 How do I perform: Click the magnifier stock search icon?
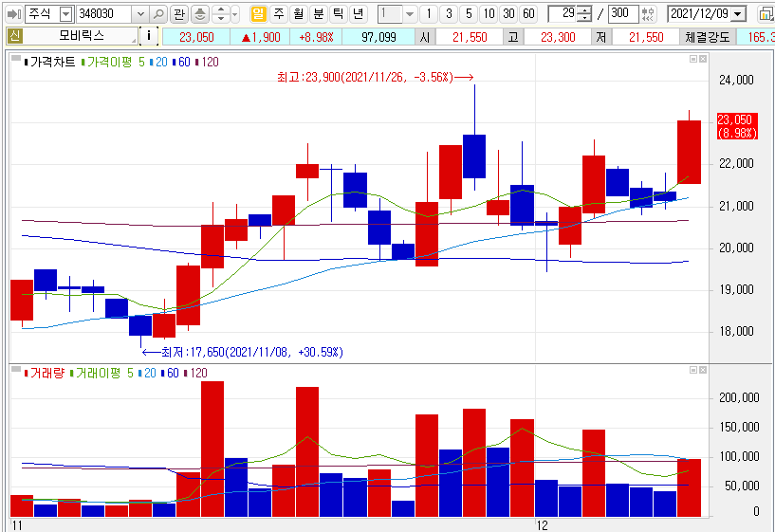pos(158,14)
